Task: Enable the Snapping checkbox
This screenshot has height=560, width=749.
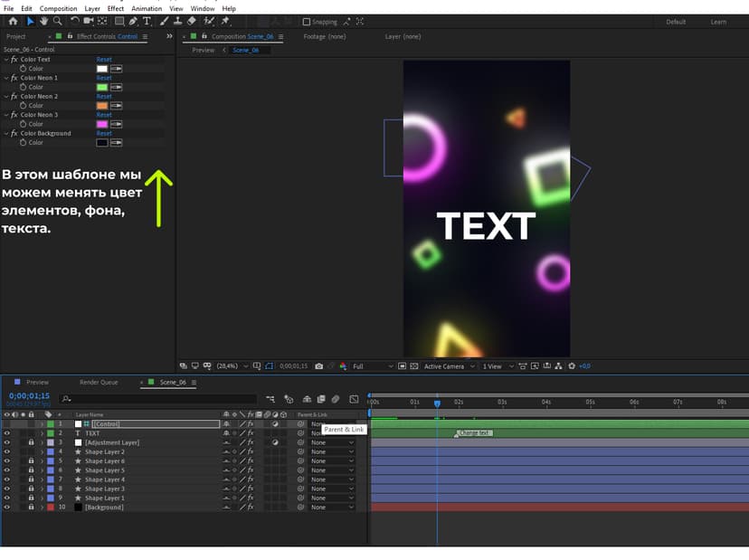Action: [307, 22]
